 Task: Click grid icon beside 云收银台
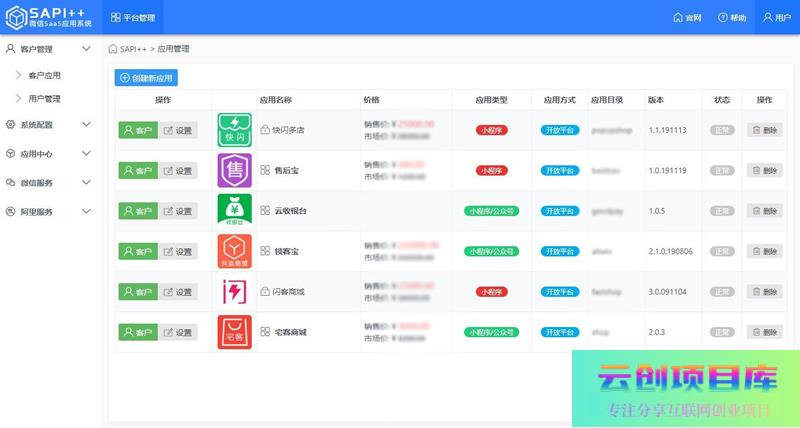pos(265,211)
